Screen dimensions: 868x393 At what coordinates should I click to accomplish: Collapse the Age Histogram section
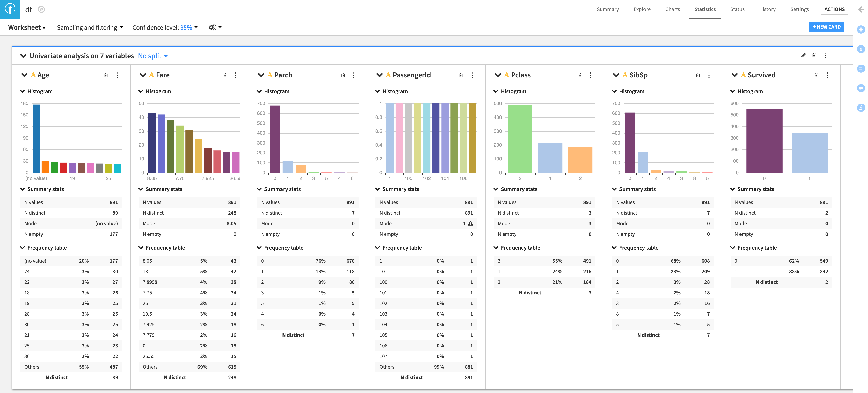click(x=23, y=91)
